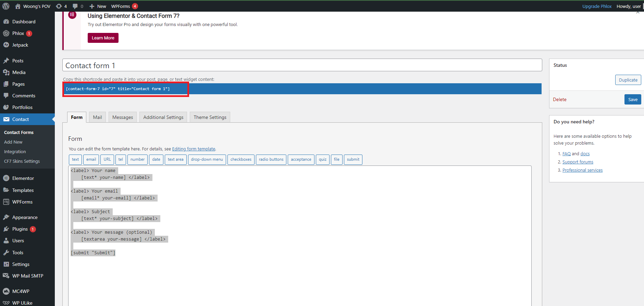Viewport: 644px width, 306px height.
Task: Click the Elementor icon in sidebar
Action: [6, 178]
